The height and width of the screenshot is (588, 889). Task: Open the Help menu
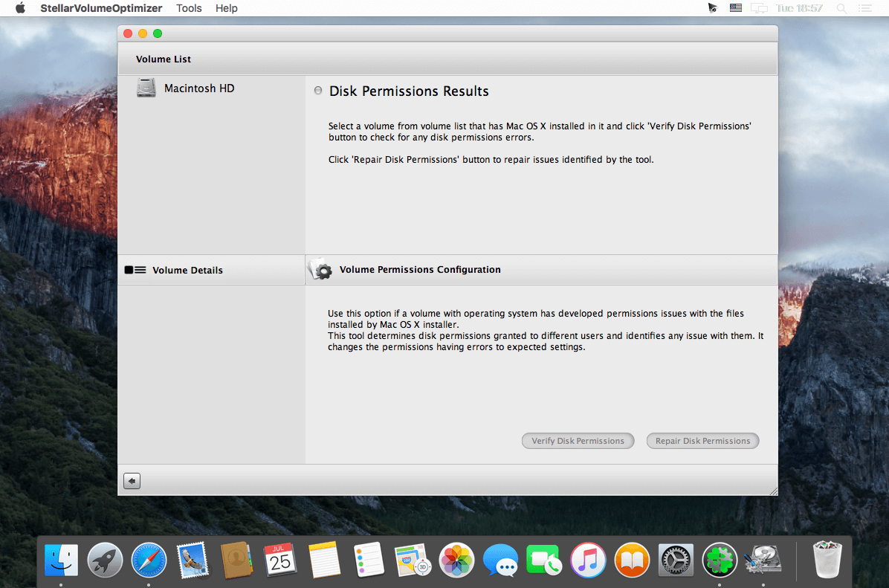pyautogui.click(x=226, y=8)
